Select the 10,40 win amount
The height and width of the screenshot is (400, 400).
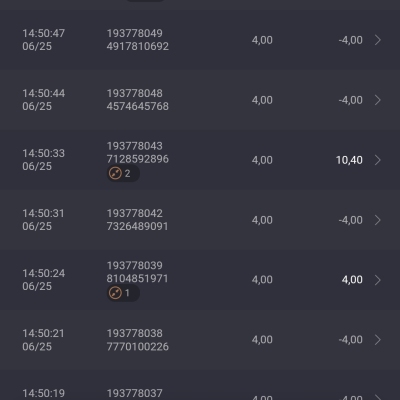coord(349,160)
